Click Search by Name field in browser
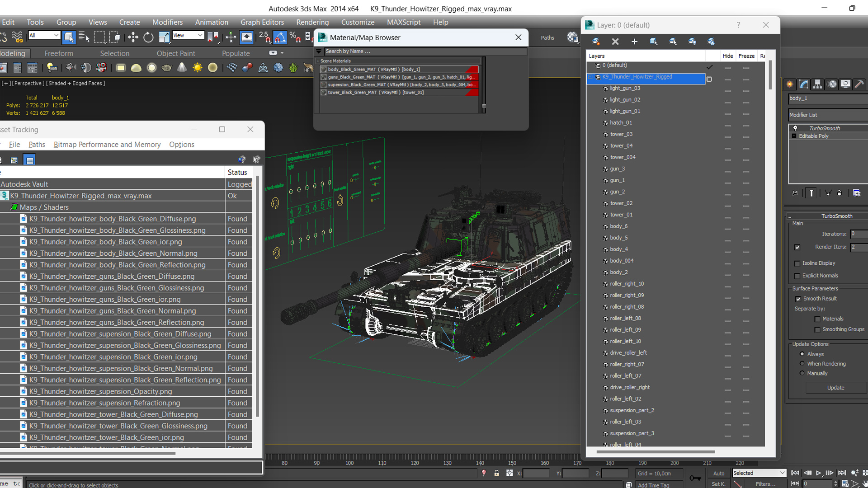This screenshot has height=488, width=868. coord(425,52)
